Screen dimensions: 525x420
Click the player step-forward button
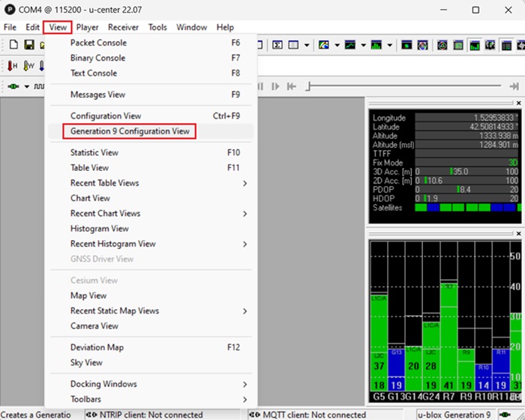coord(274,86)
